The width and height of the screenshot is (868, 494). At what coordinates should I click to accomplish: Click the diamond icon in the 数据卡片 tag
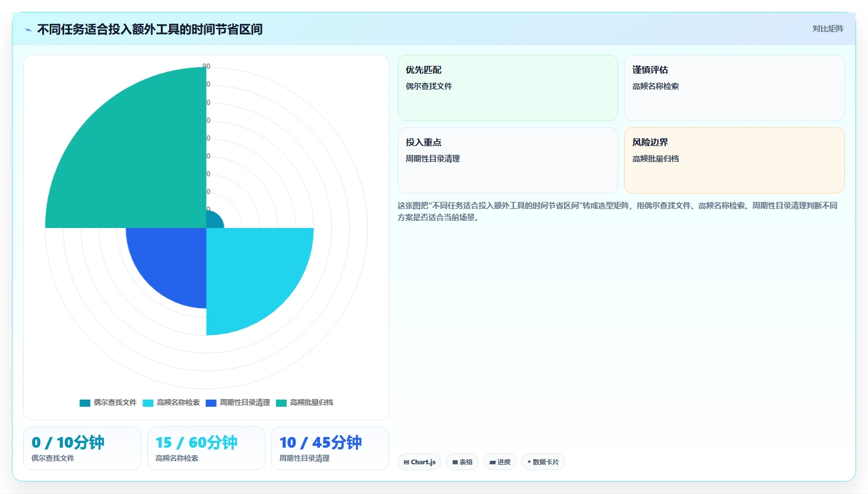[x=529, y=462]
